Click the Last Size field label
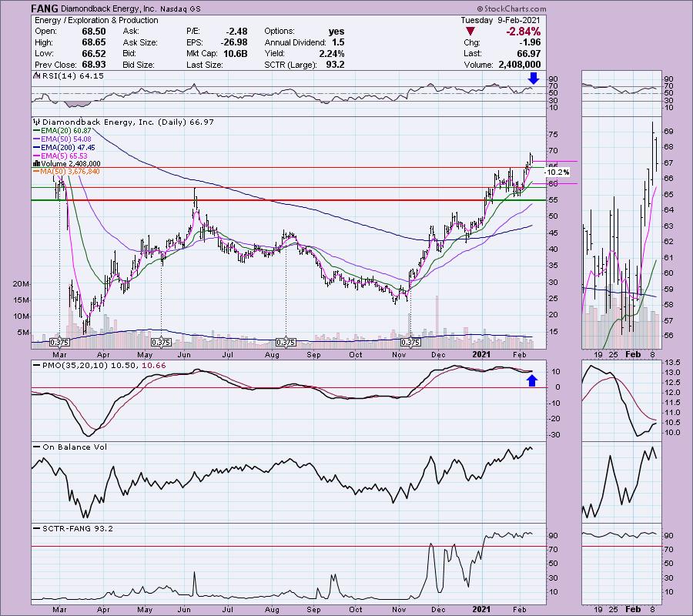Screen dimensions: 693x616 pyautogui.click(x=205, y=65)
